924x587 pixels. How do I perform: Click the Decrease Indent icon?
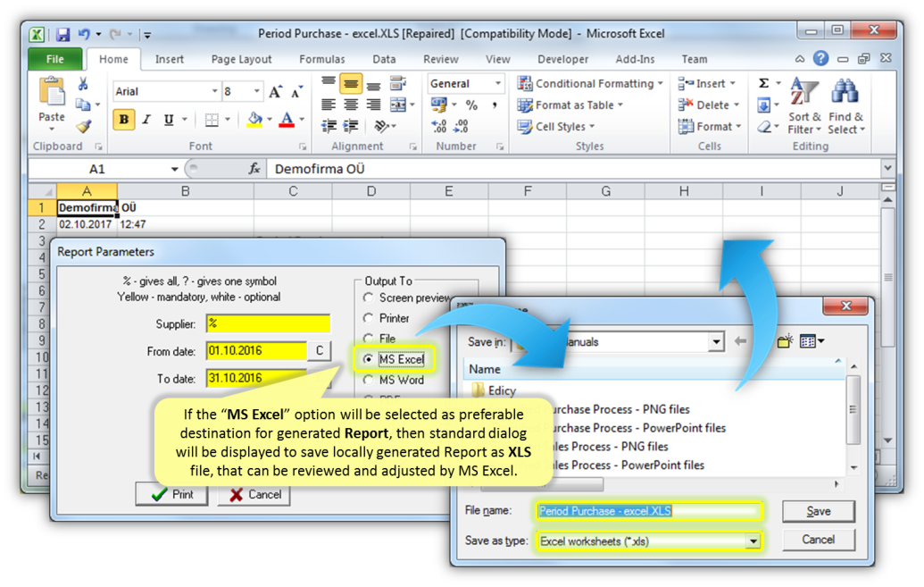tap(329, 126)
